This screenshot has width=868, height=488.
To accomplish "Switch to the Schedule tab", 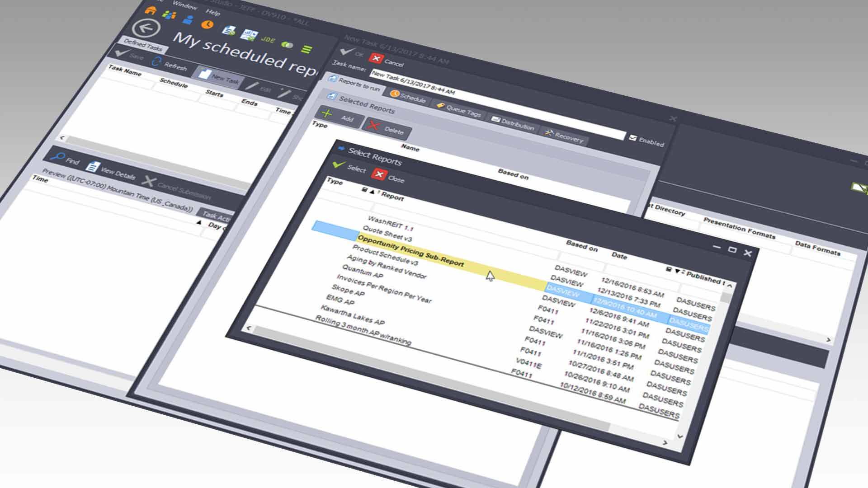I will [x=408, y=97].
